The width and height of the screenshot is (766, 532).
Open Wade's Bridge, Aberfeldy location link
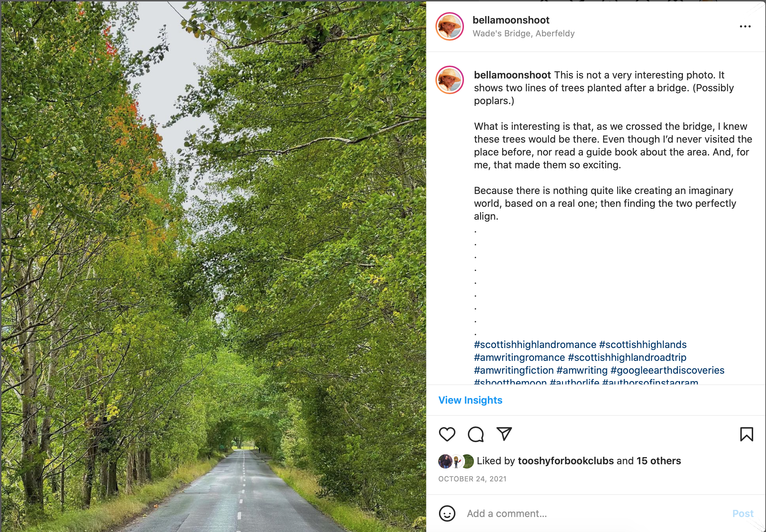point(523,34)
